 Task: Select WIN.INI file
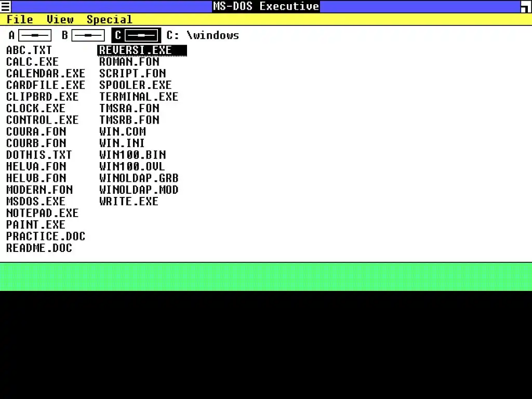[x=122, y=143]
